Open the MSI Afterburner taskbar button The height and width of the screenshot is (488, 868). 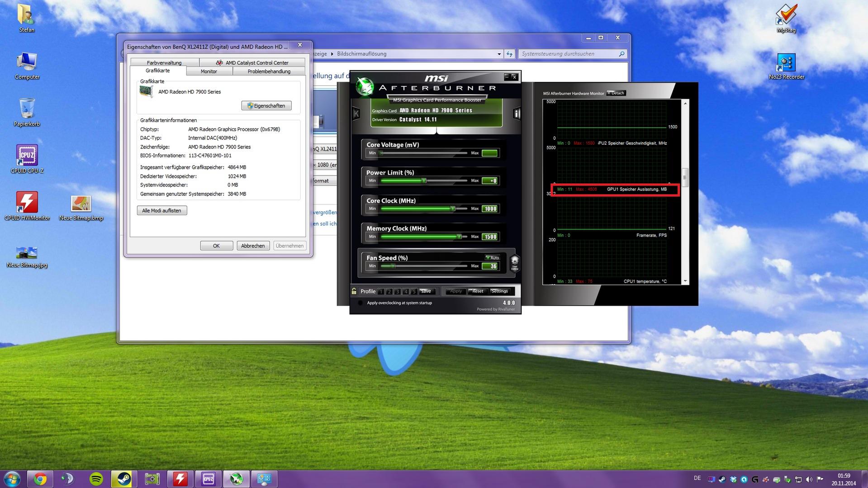[236, 479]
